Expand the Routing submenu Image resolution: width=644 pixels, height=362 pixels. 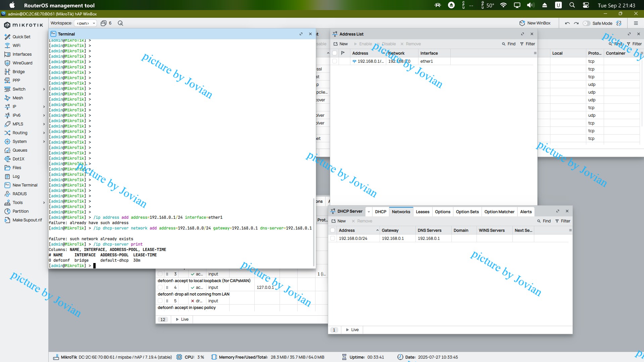click(x=44, y=133)
